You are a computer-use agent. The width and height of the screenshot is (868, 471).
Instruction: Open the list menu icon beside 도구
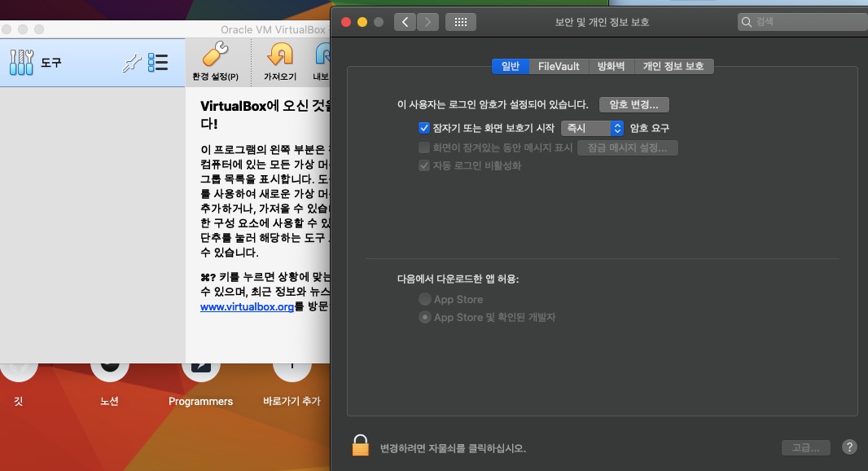(158, 63)
